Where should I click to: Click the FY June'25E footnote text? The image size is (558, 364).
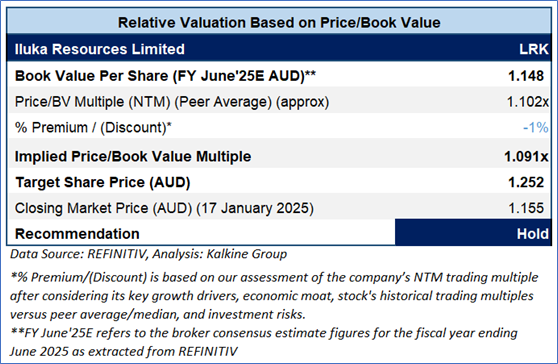tap(264, 342)
